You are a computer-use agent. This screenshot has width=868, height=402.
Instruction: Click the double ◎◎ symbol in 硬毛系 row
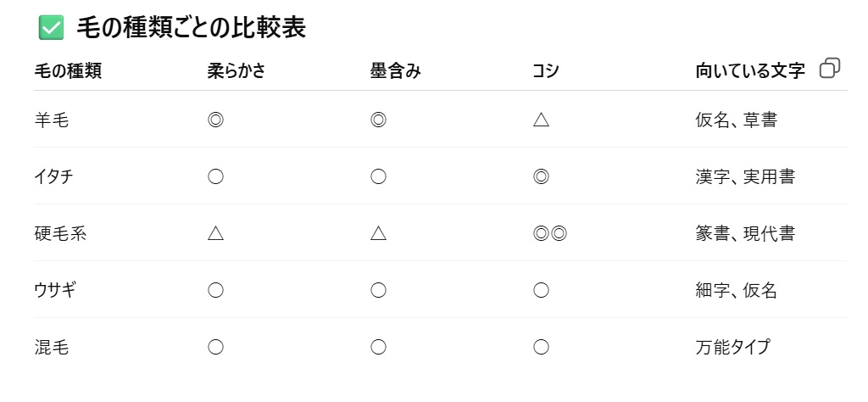(x=549, y=234)
